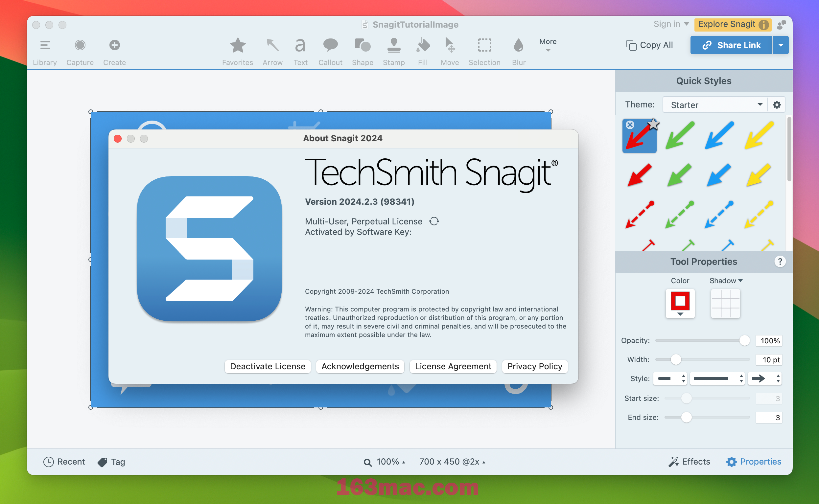819x504 pixels.
Task: Switch to the Effects panel
Action: [x=689, y=462]
